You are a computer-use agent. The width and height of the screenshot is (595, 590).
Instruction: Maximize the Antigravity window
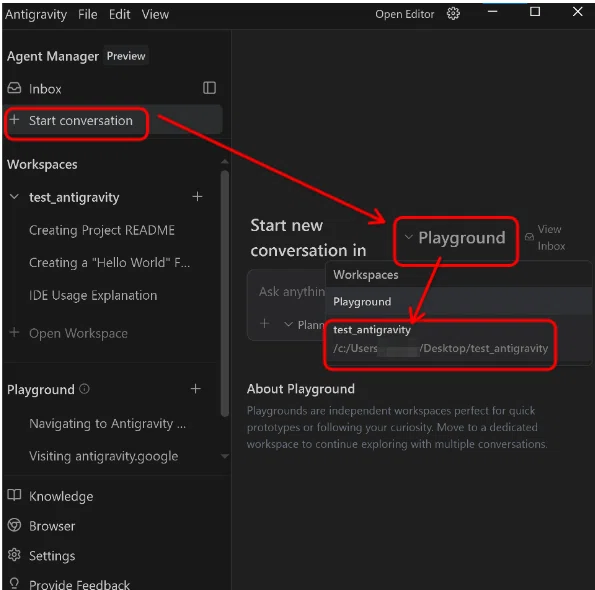click(x=535, y=12)
